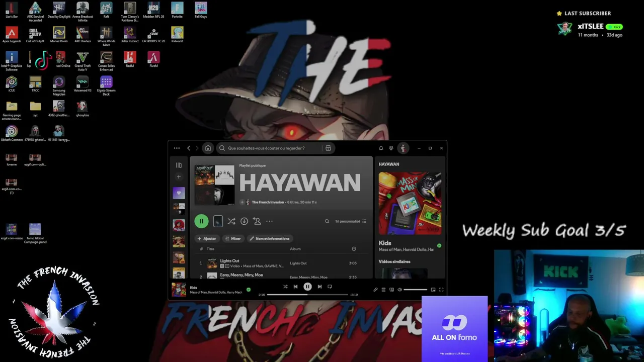
Task: Seek on the song progress bar
Action: 307,295
